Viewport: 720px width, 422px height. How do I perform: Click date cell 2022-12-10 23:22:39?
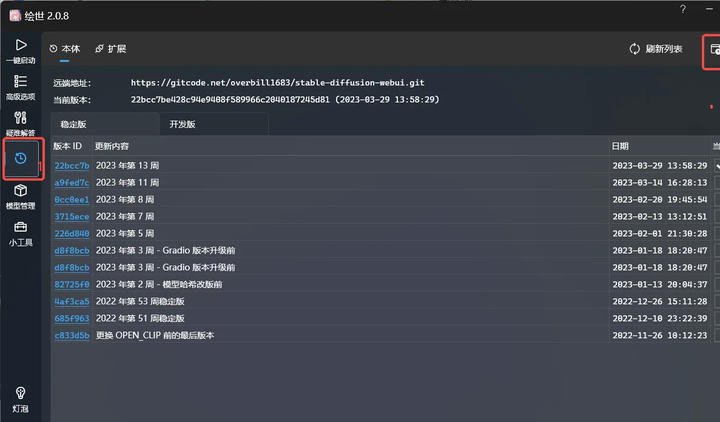click(x=660, y=318)
